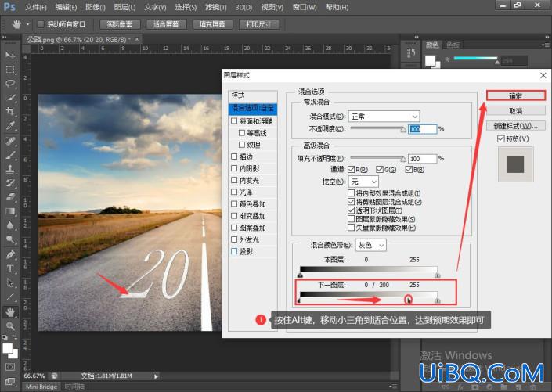Click the opacity value input field
Image resolution: width=552 pixels, height=392 pixels.
423,129
